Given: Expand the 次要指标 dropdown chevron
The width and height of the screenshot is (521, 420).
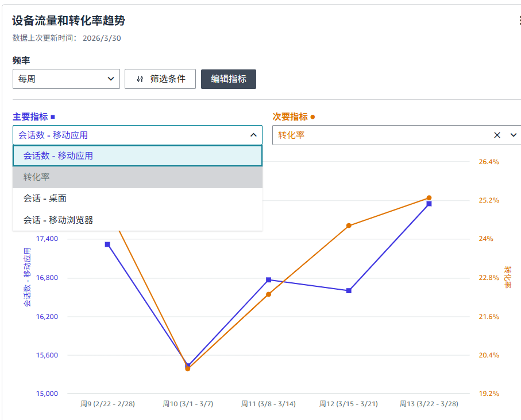Looking at the screenshot, I should (x=514, y=135).
